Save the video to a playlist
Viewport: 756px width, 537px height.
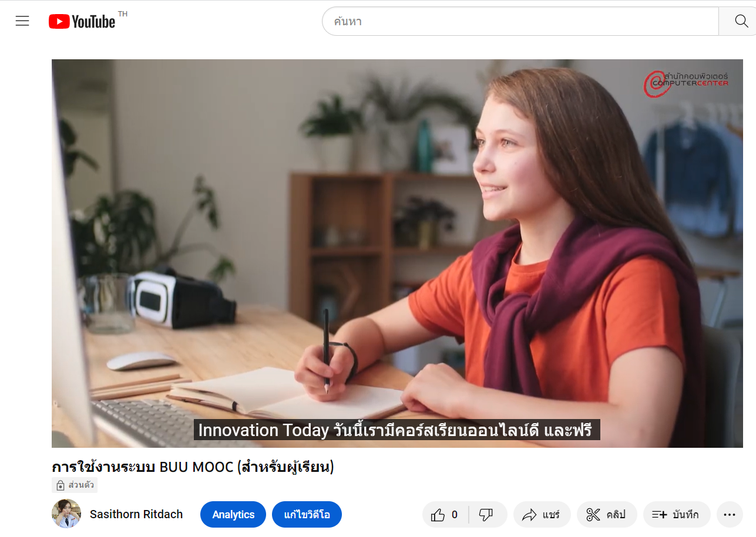pyautogui.click(x=676, y=515)
